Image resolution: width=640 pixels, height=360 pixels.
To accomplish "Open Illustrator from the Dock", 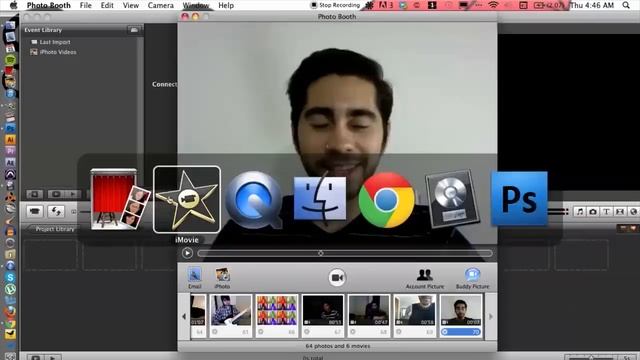I will [10, 140].
